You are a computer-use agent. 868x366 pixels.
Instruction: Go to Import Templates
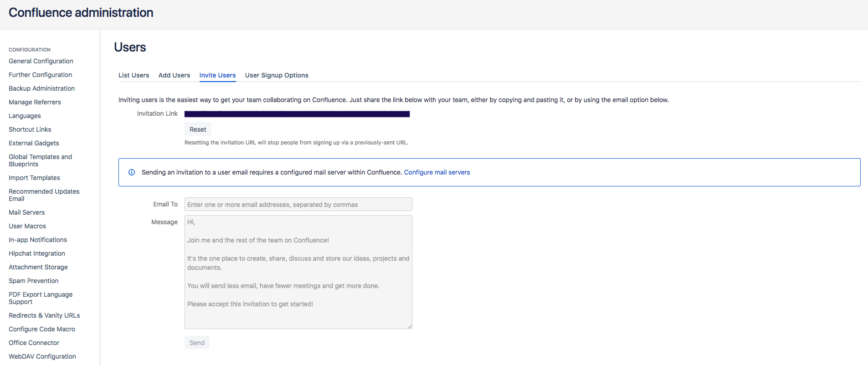(x=35, y=178)
